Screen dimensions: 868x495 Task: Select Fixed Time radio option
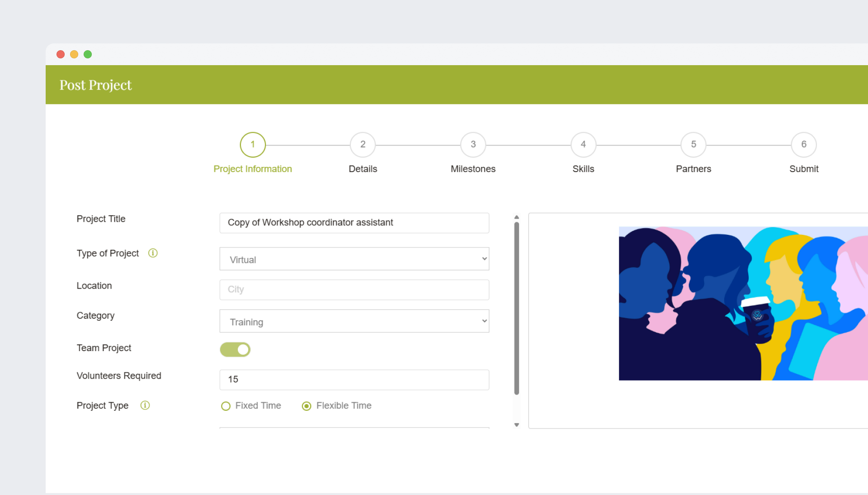point(226,406)
